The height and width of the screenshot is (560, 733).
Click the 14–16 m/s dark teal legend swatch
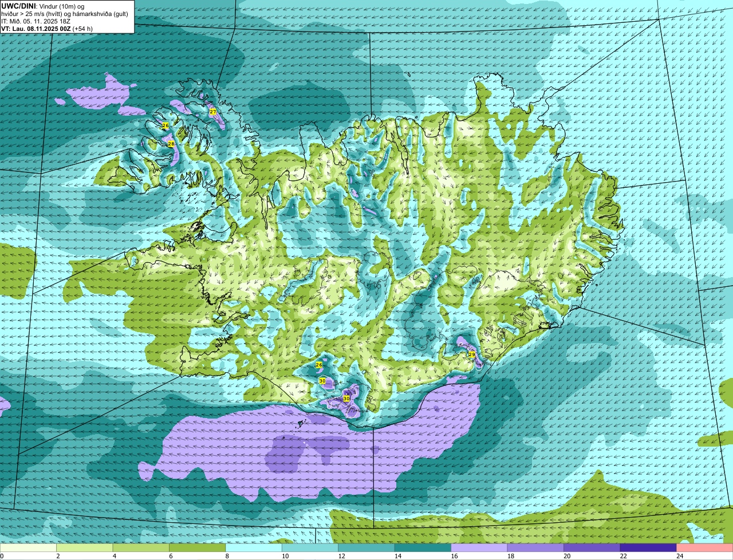[x=423, y=547]
